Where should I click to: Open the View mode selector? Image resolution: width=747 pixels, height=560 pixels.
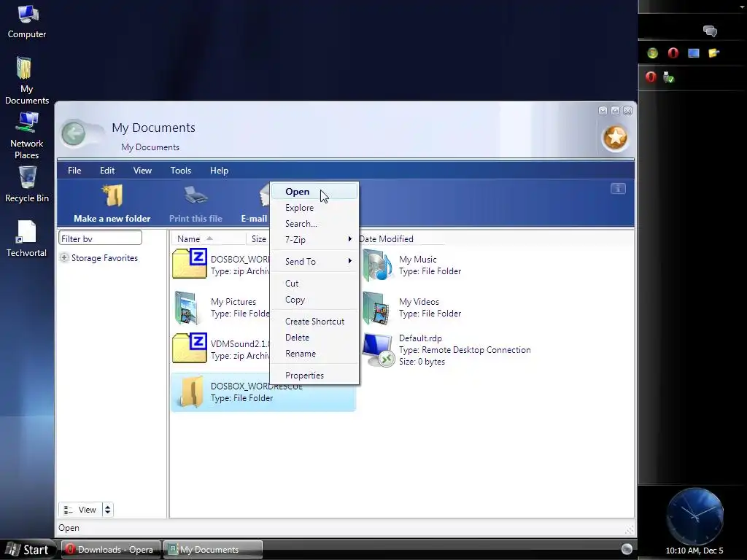80,510
